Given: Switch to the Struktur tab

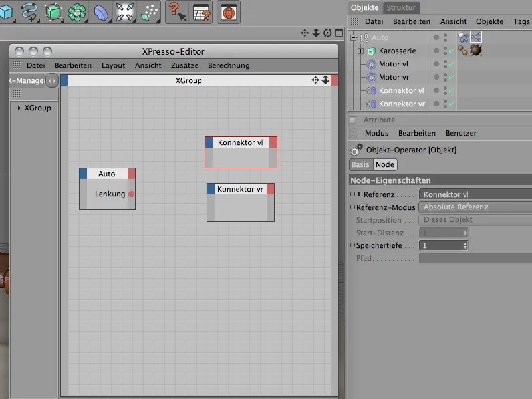Looking at the screenshot, I should click(402, 8).
